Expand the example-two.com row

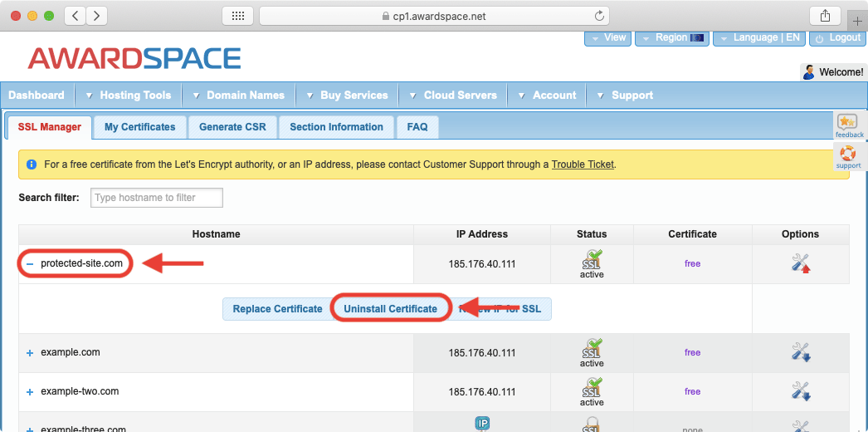[x=30, y=392]
